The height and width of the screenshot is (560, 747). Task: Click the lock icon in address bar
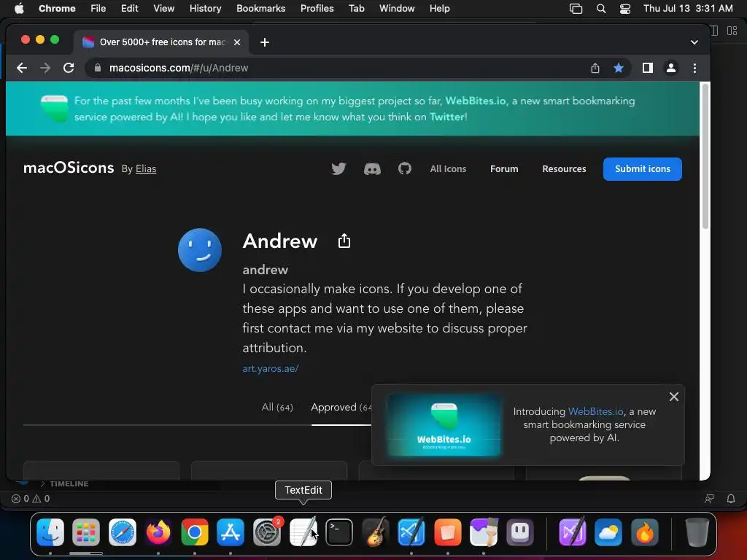coord(98,68)
